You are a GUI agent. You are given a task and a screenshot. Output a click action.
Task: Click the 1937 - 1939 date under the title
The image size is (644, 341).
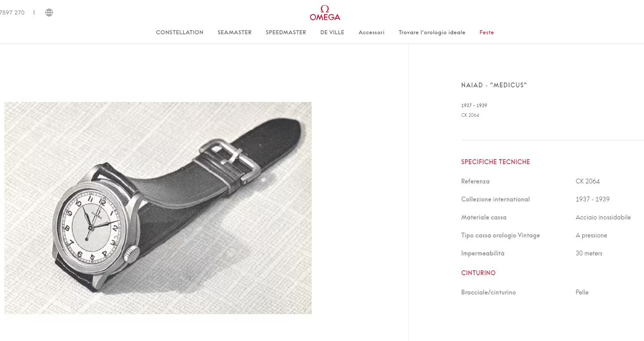pyautogui.click(x=474, y=106)
